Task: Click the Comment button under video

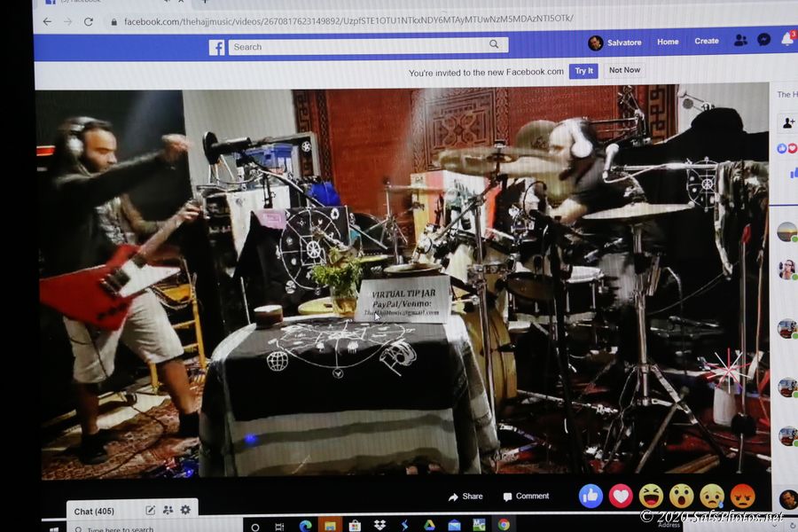Action: click(x=526, y=497)
